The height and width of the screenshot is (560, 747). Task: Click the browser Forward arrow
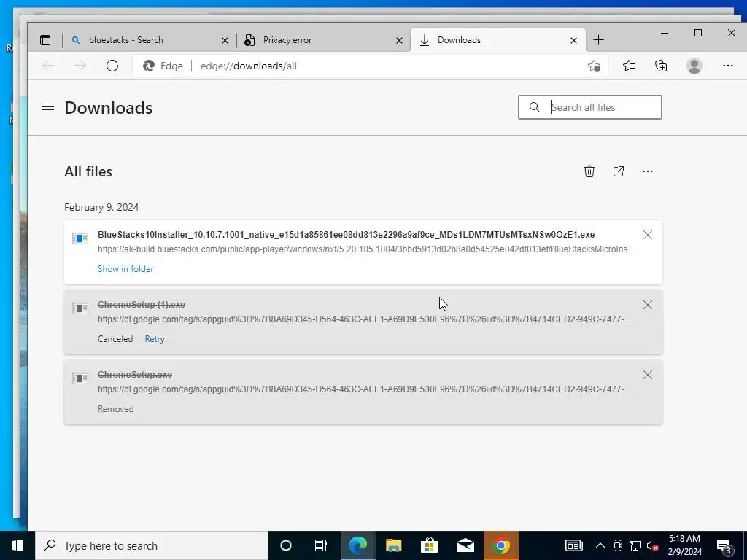(80, 66)
